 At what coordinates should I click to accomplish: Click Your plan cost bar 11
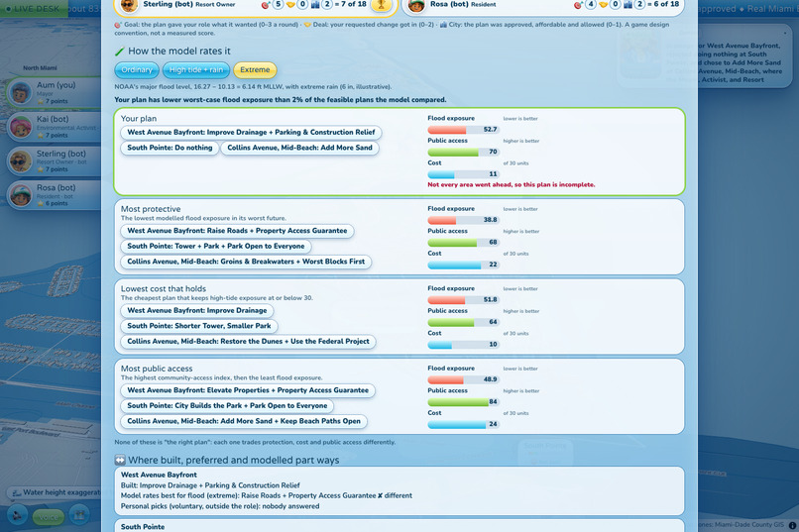click(x=463, y=174)
